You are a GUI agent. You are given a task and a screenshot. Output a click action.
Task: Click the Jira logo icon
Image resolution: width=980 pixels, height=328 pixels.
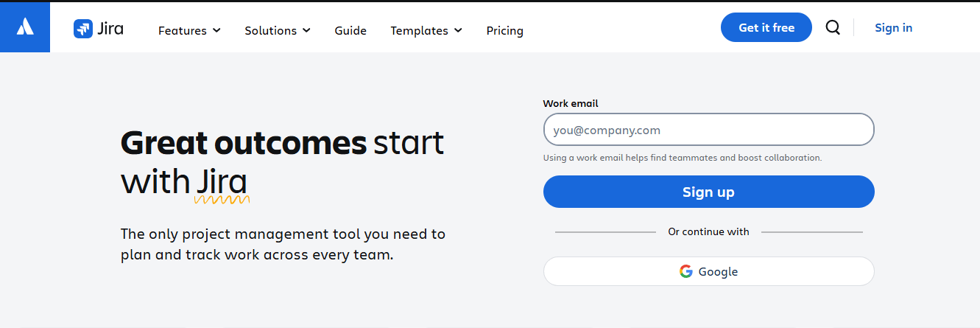tap(82, 29)
